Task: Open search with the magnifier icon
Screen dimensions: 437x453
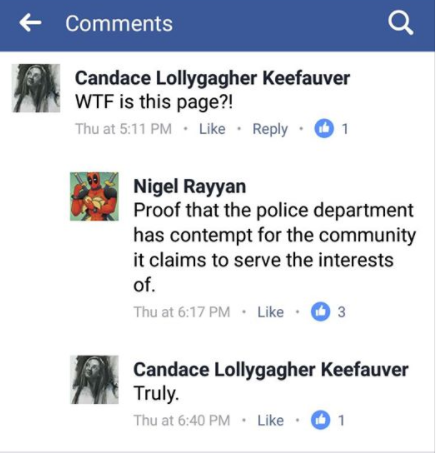Action: click(x=400, y=23)
